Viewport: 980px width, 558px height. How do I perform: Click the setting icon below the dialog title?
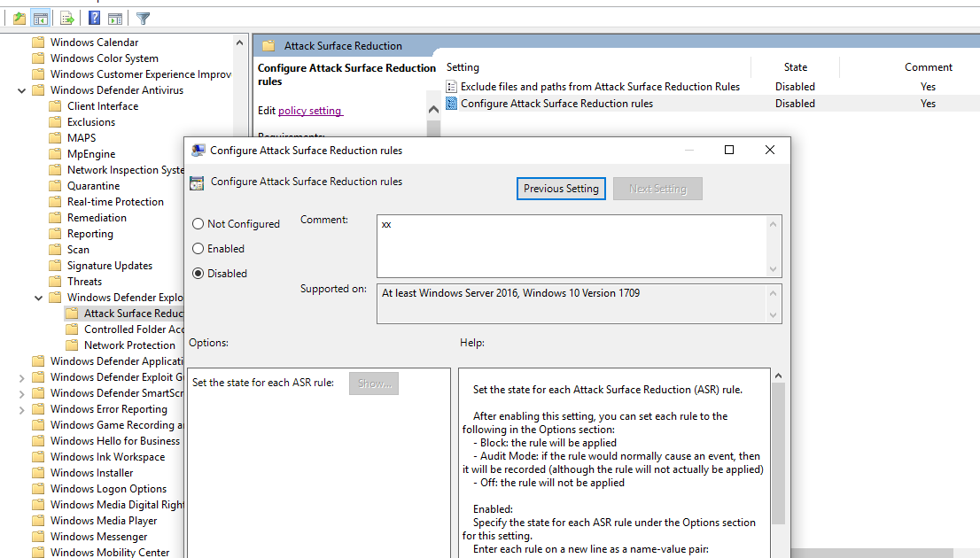coord(197,182)
